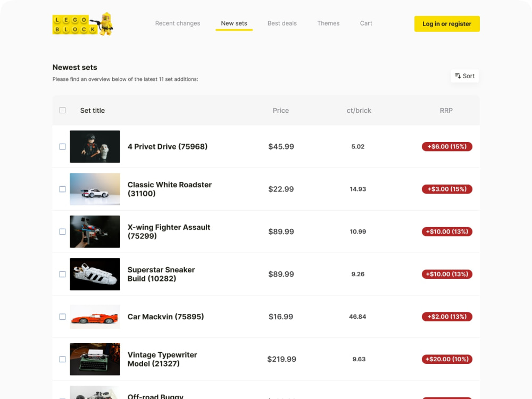Click the Lego Block logo
This screenshot has width=532, height=399.
tap(83, 24)
